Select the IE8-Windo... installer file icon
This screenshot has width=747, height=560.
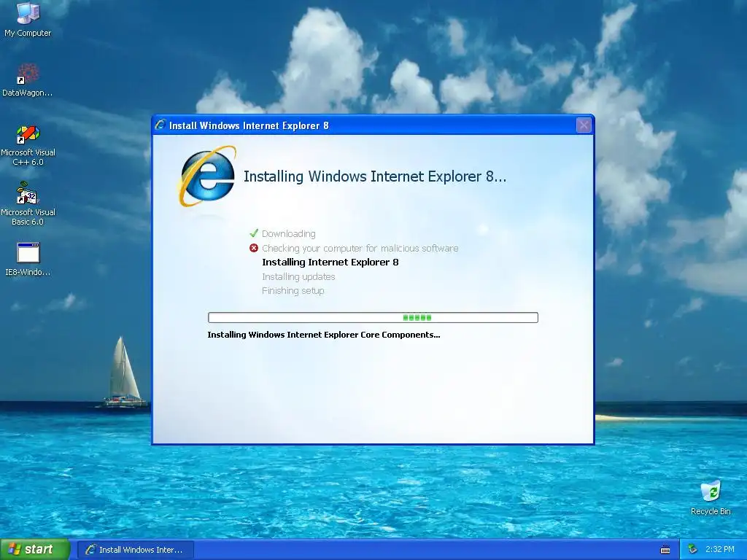click(28, 259)
